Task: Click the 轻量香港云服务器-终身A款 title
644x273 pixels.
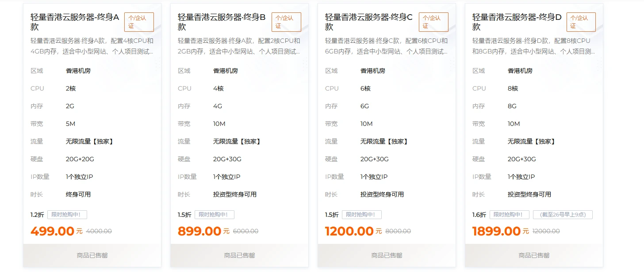Action: coord(75,22)
